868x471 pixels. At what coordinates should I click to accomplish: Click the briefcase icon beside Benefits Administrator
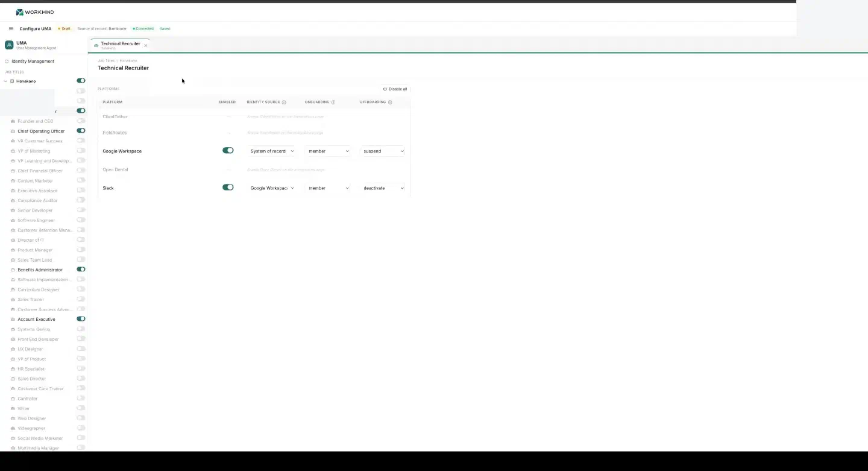click(x=13, y=270)
